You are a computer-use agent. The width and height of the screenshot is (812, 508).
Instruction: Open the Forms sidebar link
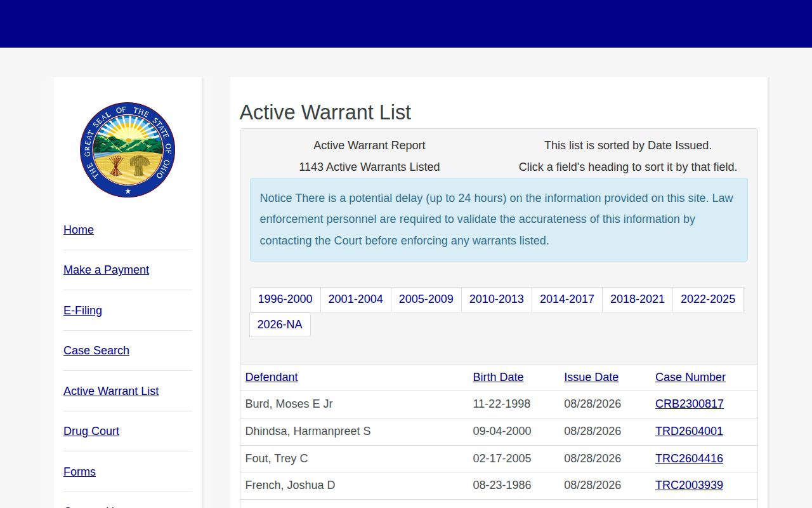pyautogui.click(x=79, y=472)
